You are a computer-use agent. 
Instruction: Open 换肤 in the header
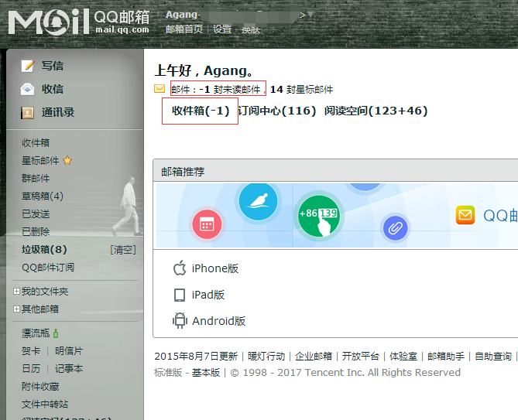point(251,30)
